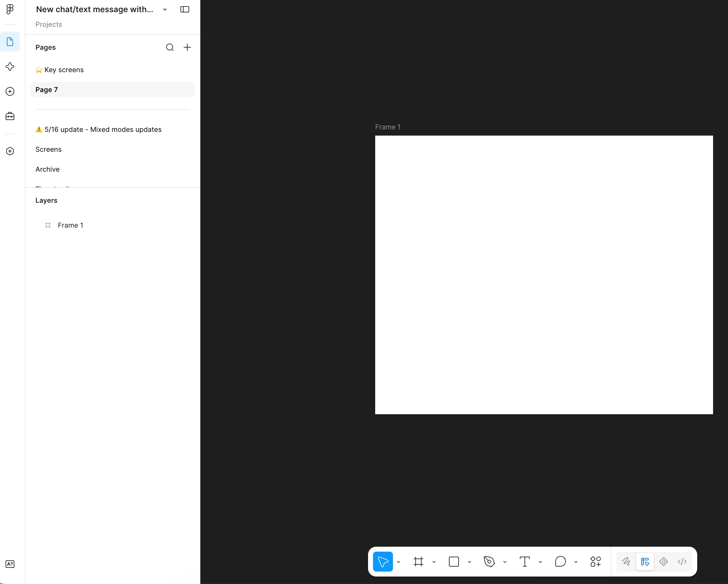Toggle the sidebar panel layout icon
728x584 pixels.
coord(185,9)
